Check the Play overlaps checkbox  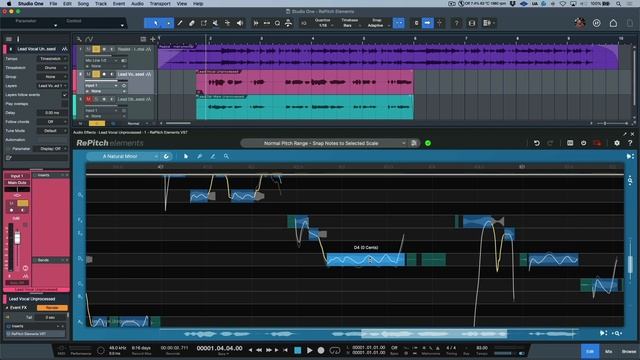coord(64,104)
